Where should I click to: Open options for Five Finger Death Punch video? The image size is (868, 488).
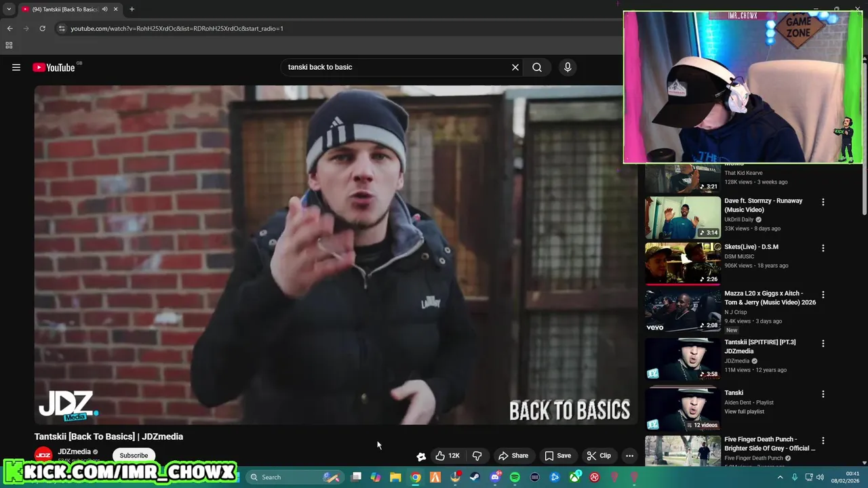coord(823,441)
